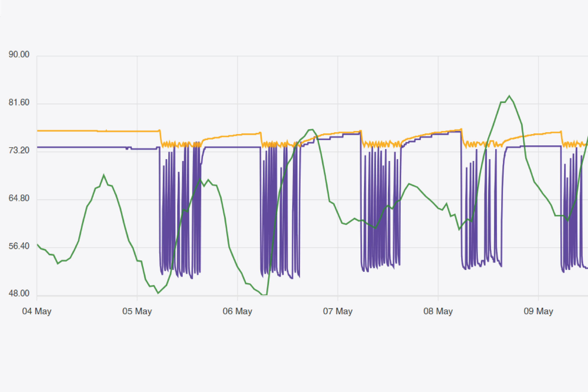Select the 06 May date label
This screenshot has width=588, height=392.
point(237,311)
